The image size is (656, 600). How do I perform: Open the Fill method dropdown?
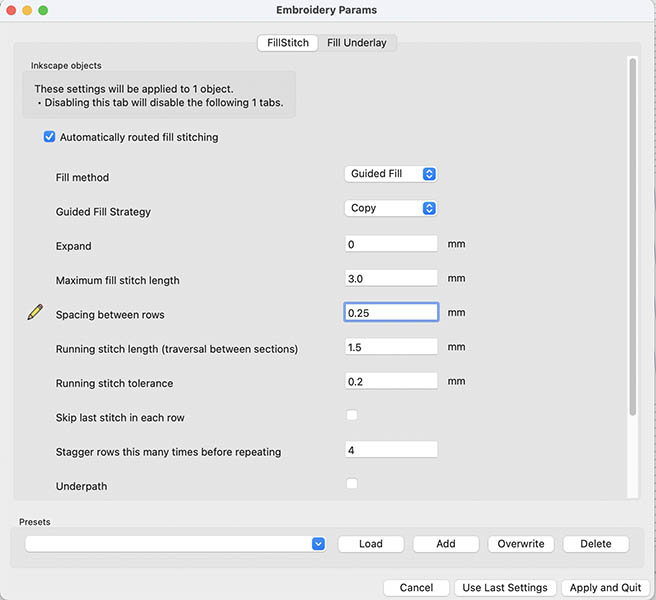pos(390,174)
